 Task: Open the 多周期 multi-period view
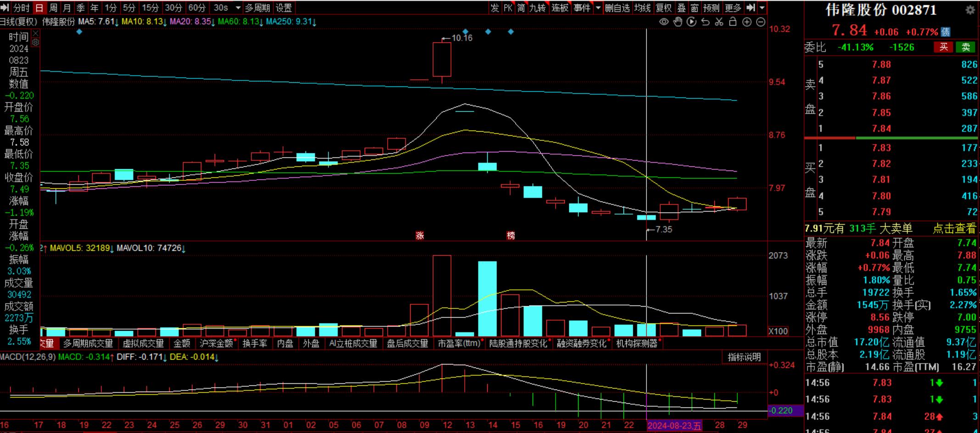point(257,8)
